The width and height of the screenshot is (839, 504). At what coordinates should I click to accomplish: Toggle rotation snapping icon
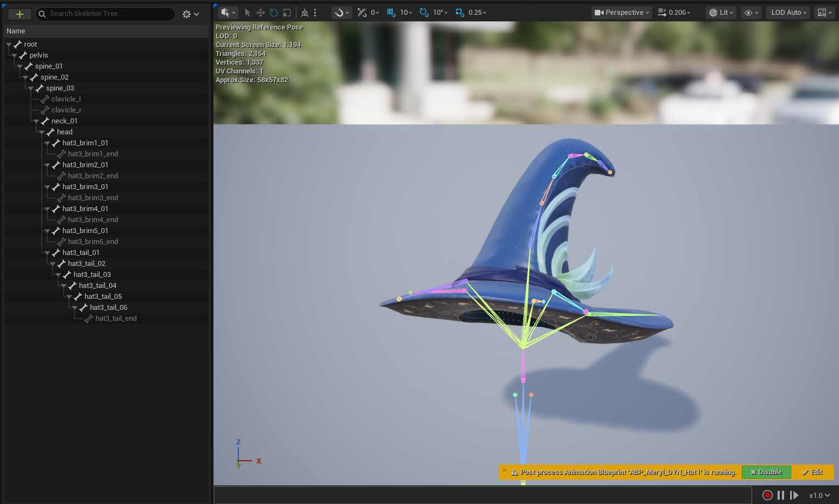[x=424, y=13]
